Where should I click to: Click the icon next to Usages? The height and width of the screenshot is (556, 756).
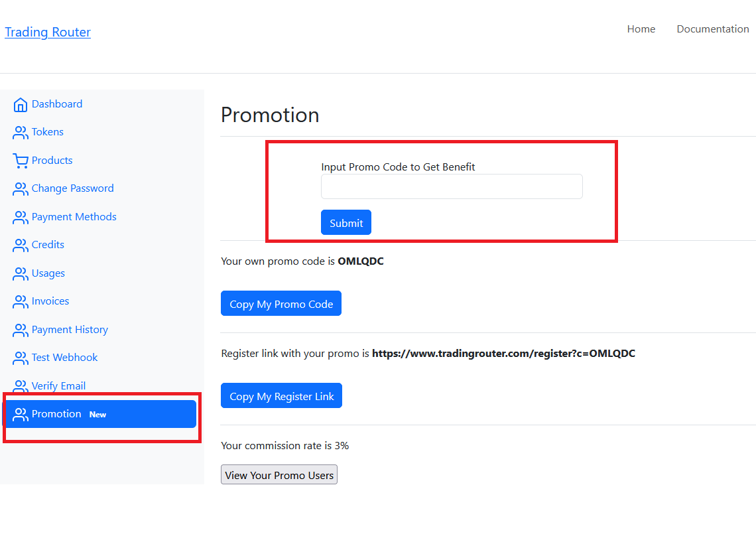pyautogui.click(x=21, y=273)
